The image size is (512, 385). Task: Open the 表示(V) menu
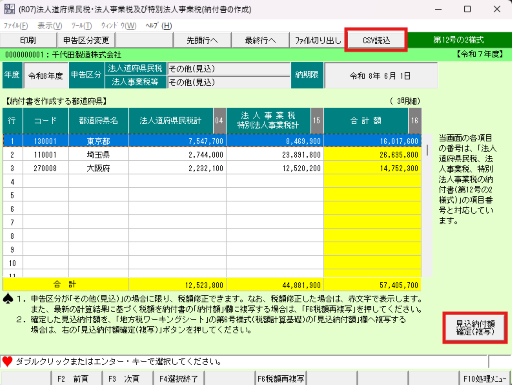(50, 26)
